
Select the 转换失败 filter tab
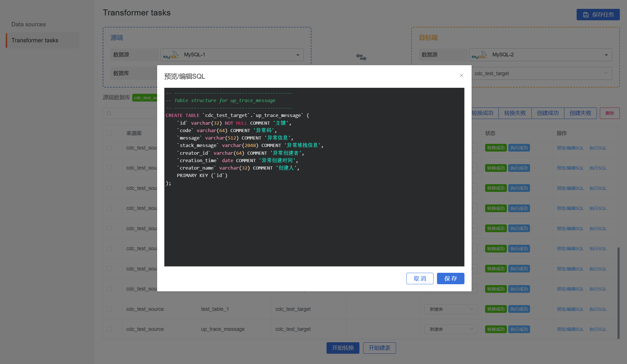515,113
